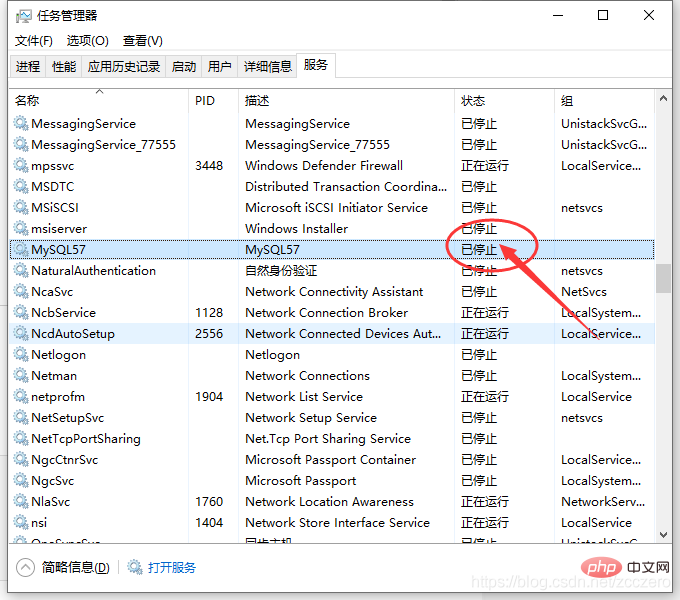Click the Windows Defender Firewall description
680x600 pixels.
[x=324, y=166]
